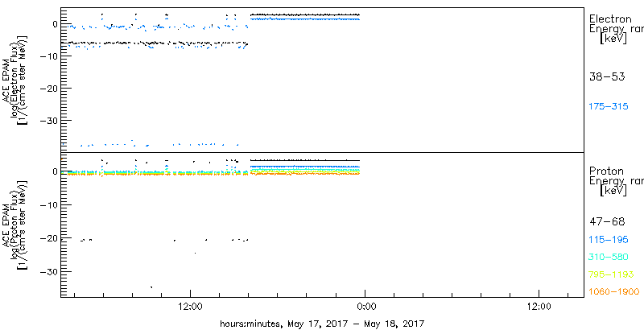This screenshot has height=330, width=644.
Task: Click the Proton legend heading
Action: tap(606, 171)
